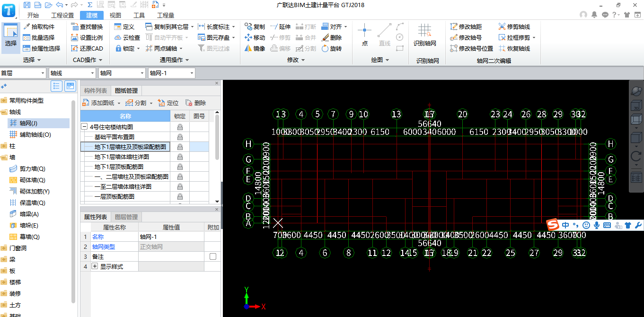The height and width of the screenshot is (317, 644).
Task: Click the save icon in quick access toolbar
Action: click(x=26, y=5)
